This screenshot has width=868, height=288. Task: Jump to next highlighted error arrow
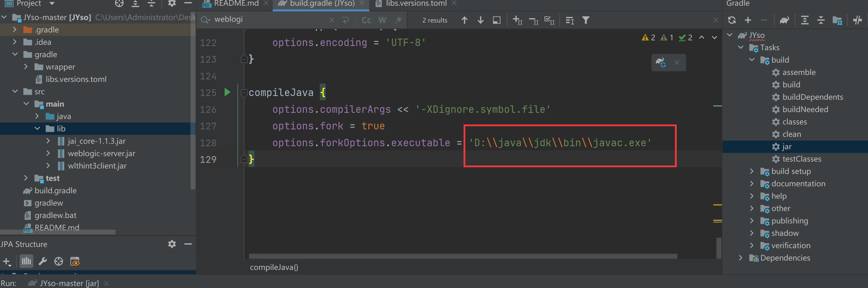pyautogui.click(x=715, y=37)
